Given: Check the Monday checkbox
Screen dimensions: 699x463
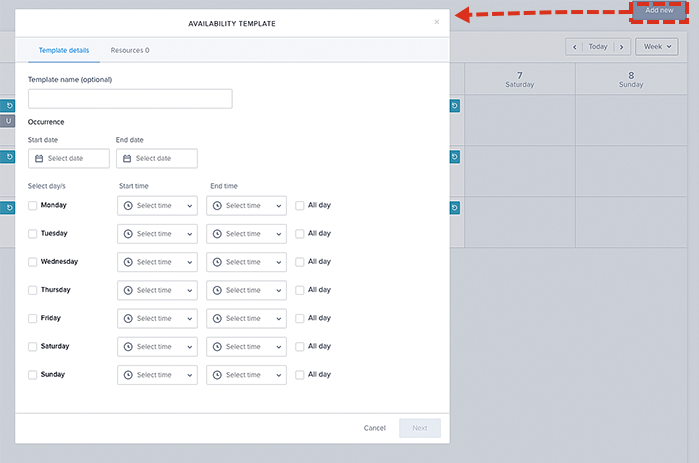Looking at the screenshot, I should [x=33, y=205].
